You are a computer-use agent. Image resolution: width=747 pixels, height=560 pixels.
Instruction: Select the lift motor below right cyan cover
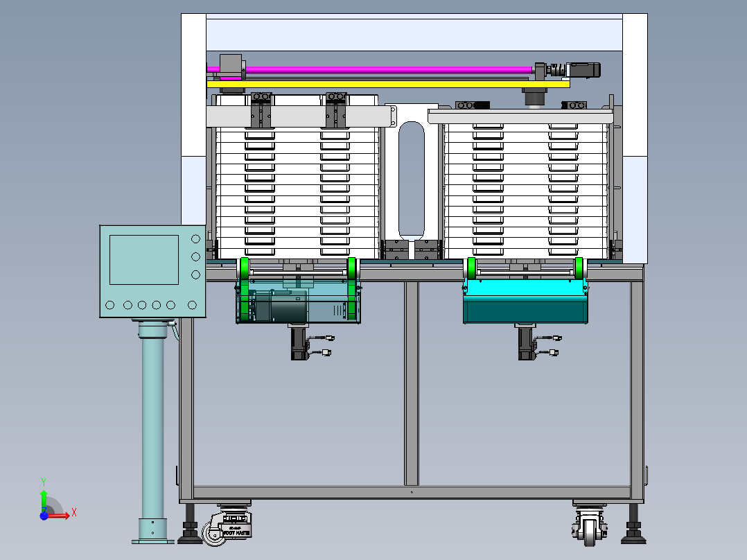pos(527,343)
